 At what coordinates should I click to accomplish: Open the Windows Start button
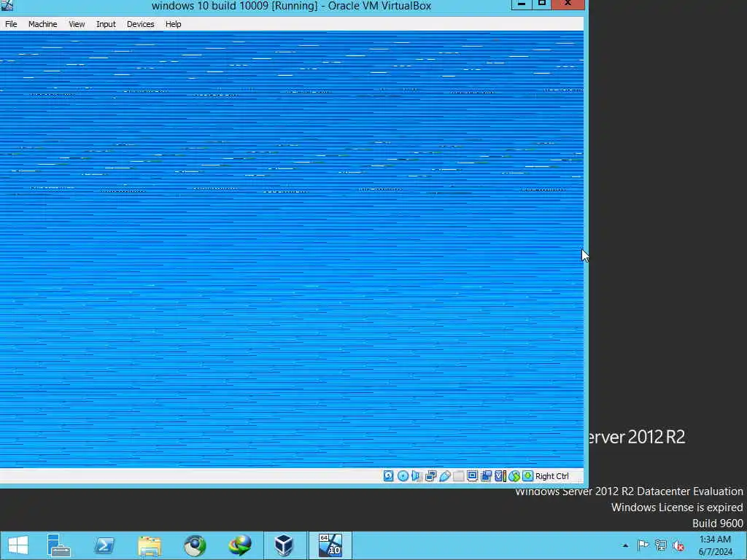point(18,545)
